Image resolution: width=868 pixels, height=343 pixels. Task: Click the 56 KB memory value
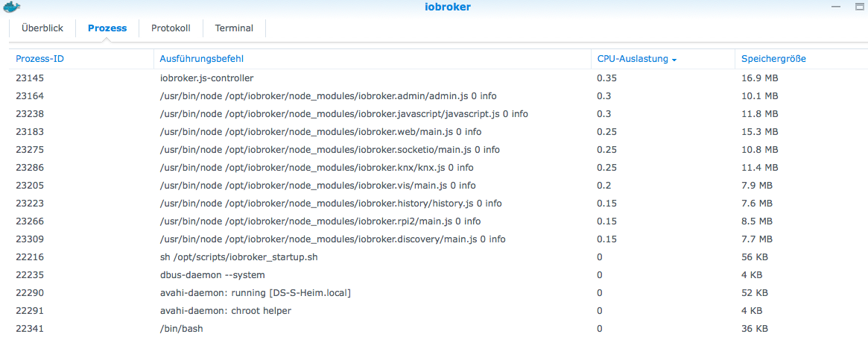pos(755,257)
